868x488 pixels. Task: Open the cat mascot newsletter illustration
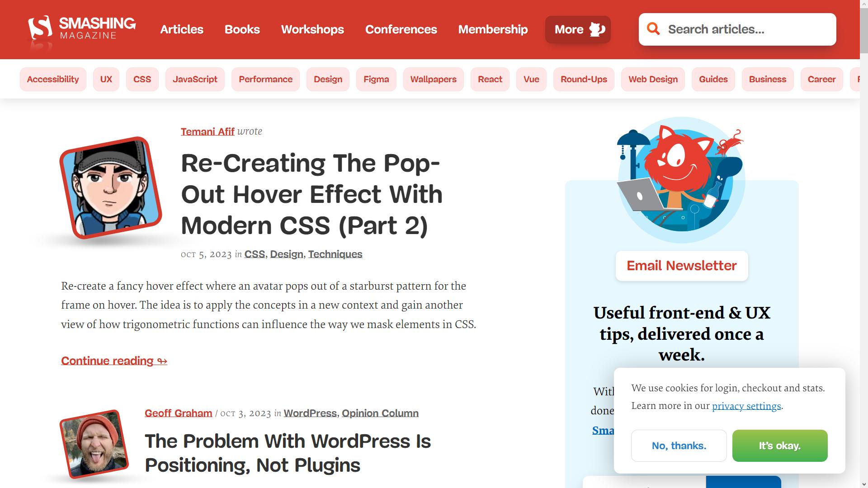(x=681, y=180)
